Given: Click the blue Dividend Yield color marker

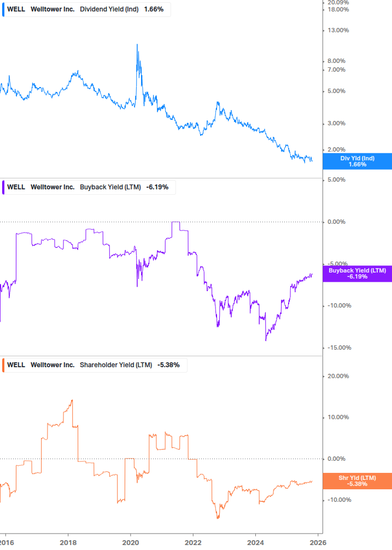Looking at the screenshot, I should click(4, 9).
